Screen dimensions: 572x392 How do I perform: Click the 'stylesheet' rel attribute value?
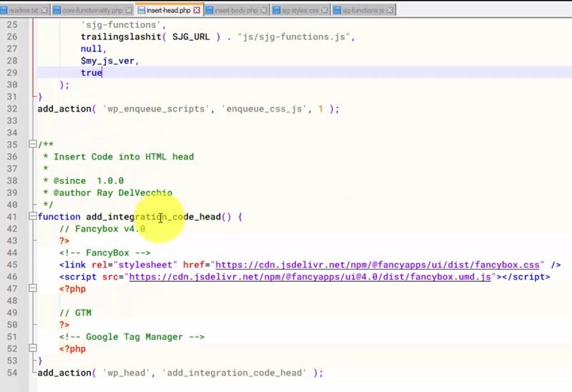tap(145, 265)
